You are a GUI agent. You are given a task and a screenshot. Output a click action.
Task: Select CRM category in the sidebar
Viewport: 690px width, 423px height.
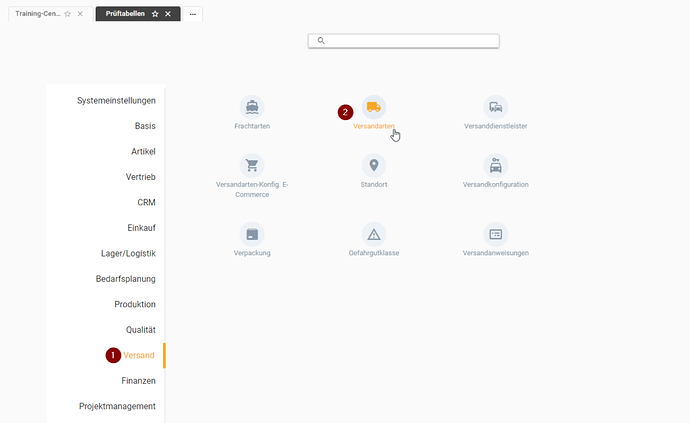click(x=147, y=203)
